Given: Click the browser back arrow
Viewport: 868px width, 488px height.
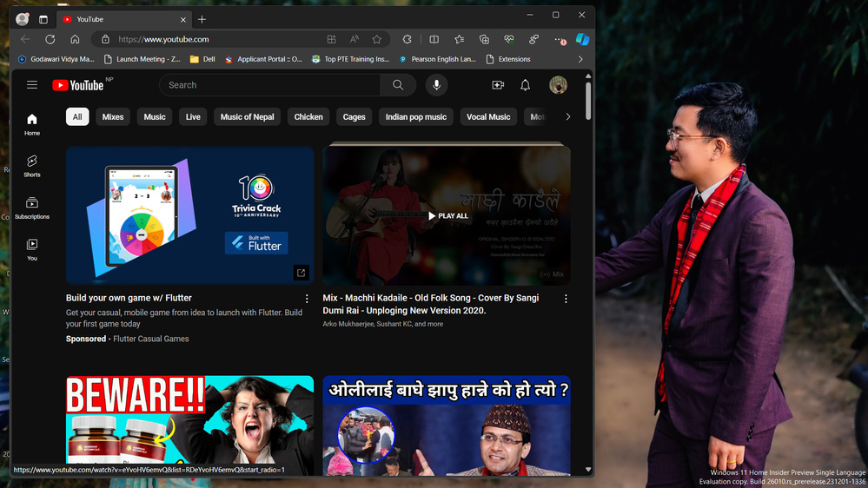Looking at the screenshot, I should click(25, 39).
